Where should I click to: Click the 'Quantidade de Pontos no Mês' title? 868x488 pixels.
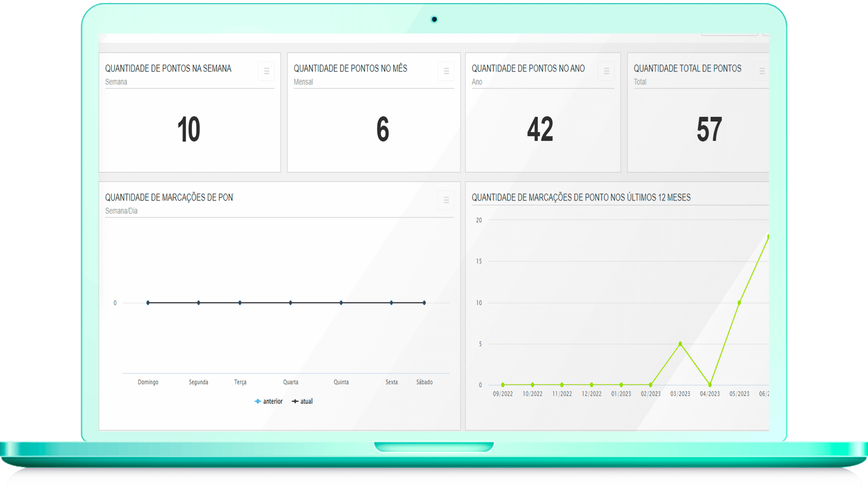click(350, 69)
